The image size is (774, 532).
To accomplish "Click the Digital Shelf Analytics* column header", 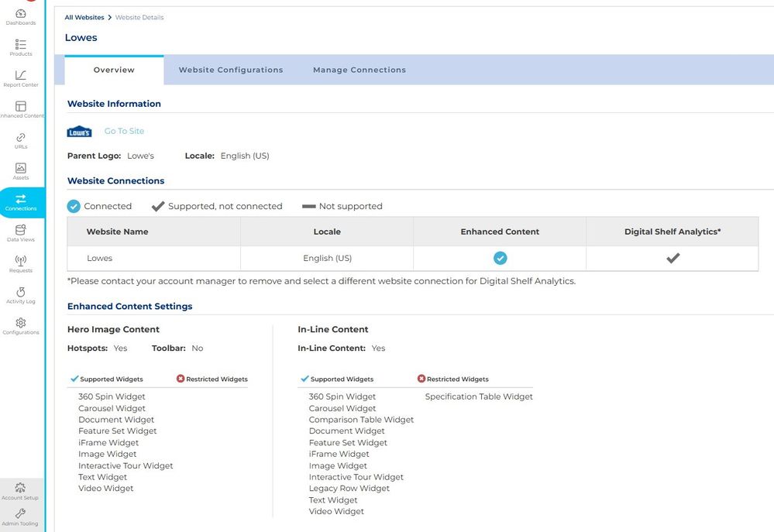I will pos(673,232).
